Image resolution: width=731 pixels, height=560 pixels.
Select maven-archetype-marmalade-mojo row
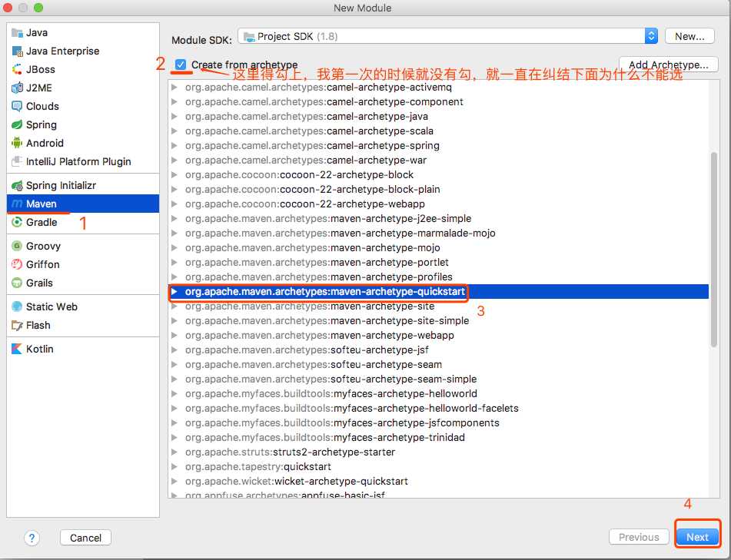[x=438, y=233]
